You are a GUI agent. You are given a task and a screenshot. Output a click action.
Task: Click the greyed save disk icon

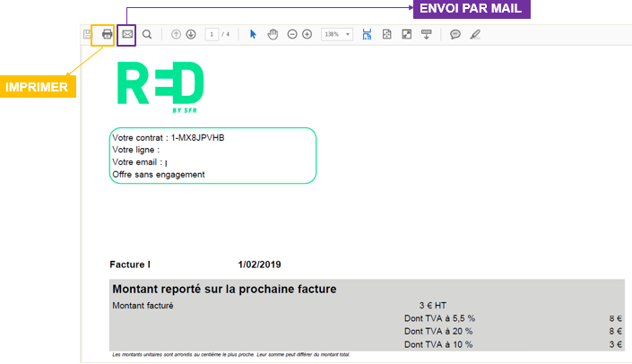(x=87, y=35)
